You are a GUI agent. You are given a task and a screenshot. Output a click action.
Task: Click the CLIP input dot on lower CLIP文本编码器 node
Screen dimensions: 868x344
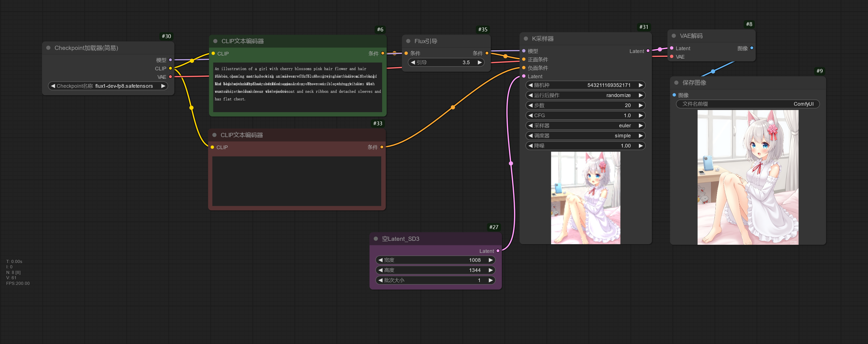point(212,147)
